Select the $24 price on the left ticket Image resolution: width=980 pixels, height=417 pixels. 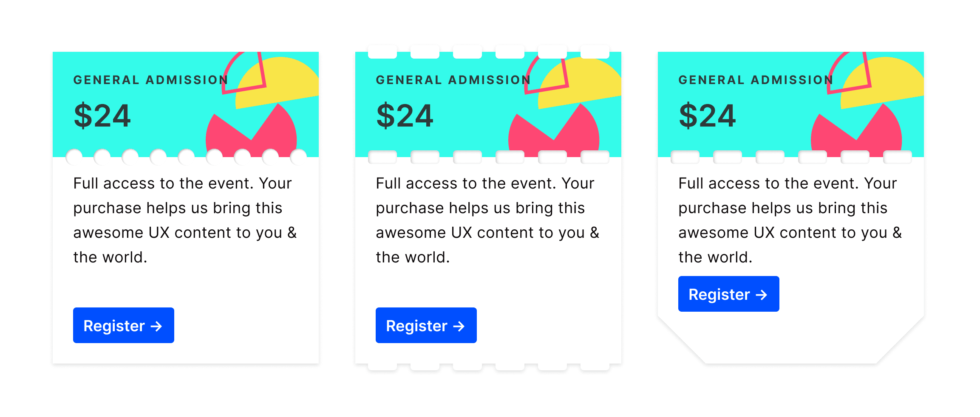[102, 116]
